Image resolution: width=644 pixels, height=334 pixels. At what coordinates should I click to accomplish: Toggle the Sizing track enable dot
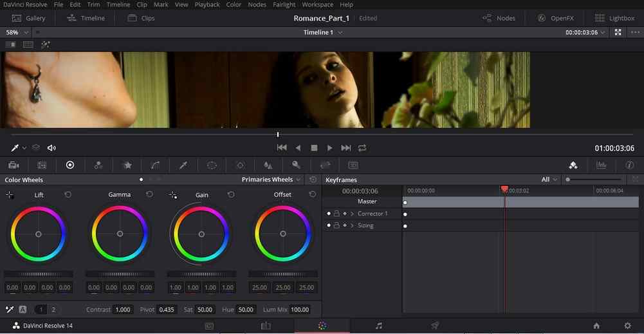[x=329, y=226]
